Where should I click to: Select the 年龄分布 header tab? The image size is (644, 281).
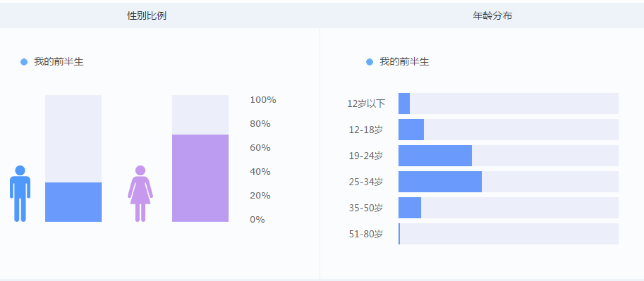[492, 16]
